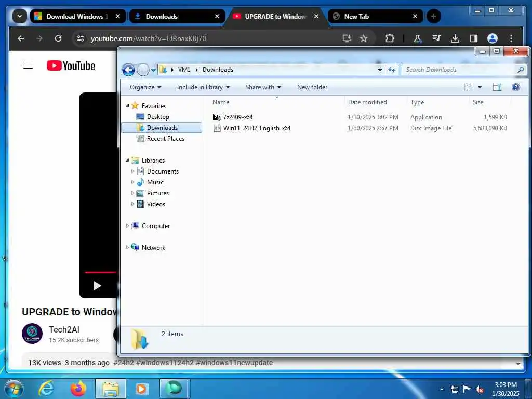The image size is (532, 399).
Task: Select Desktop in Favorites
Action: tap(158, 117)
